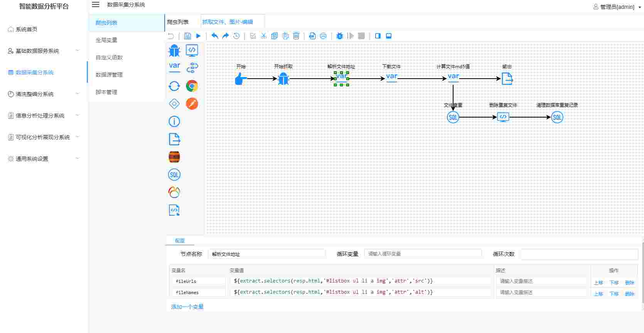The image size is (644, 333).
Task: Click the select-all icon in the toolbar
Action: [253, 36]
